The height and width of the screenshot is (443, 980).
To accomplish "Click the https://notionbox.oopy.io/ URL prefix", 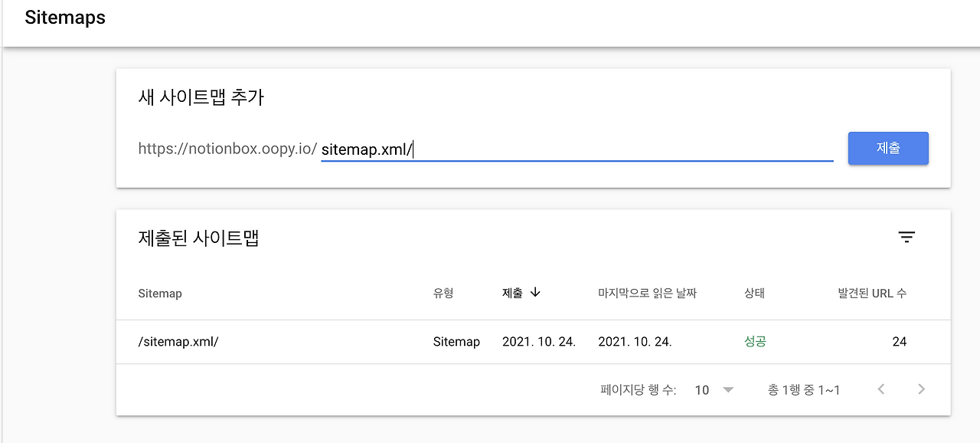I will (x=227, y=149).
